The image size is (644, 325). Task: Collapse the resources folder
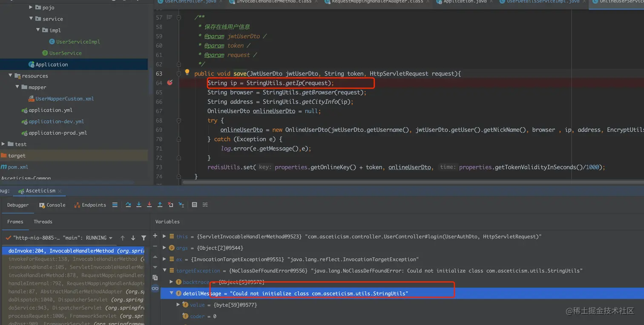coord(11,75)
